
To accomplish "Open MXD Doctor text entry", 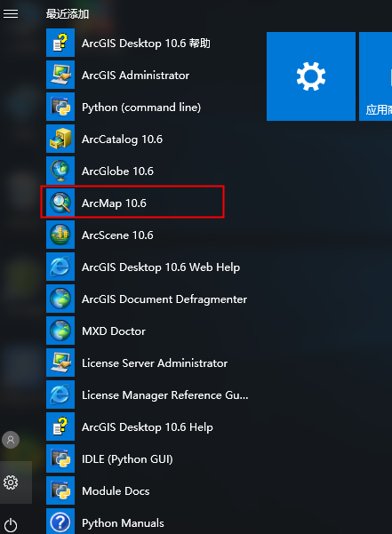I will point(114,331).
